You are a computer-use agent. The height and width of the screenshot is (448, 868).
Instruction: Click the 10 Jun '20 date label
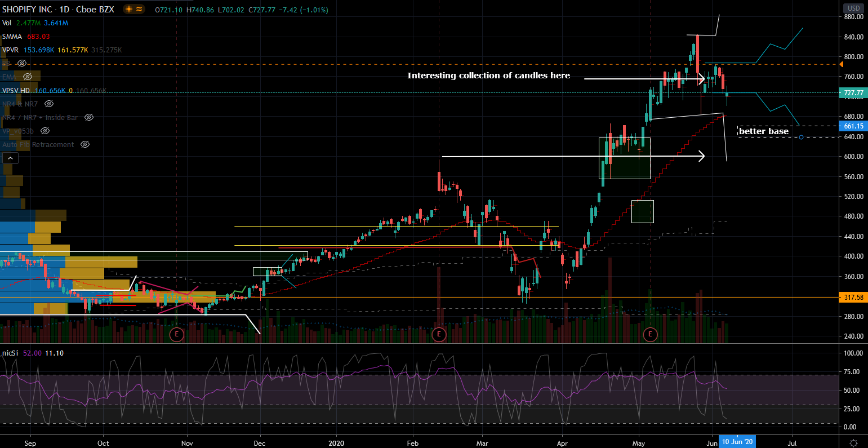(x=737, y=442)
